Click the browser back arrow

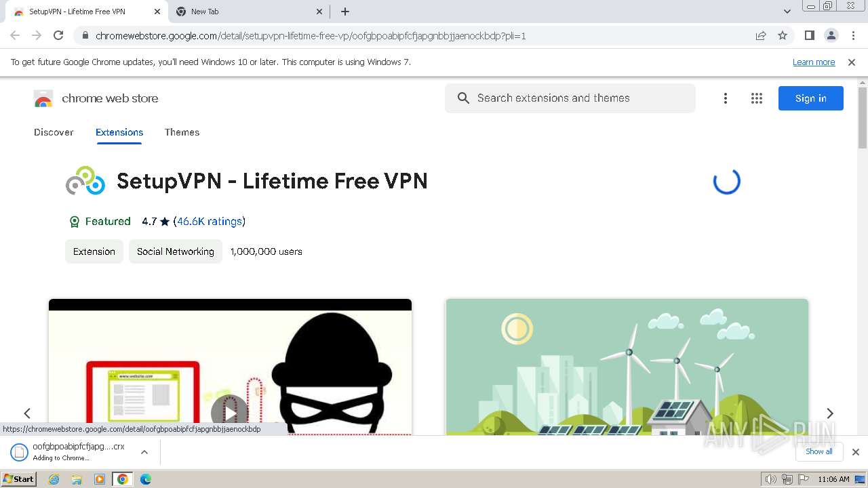(15, 35)
